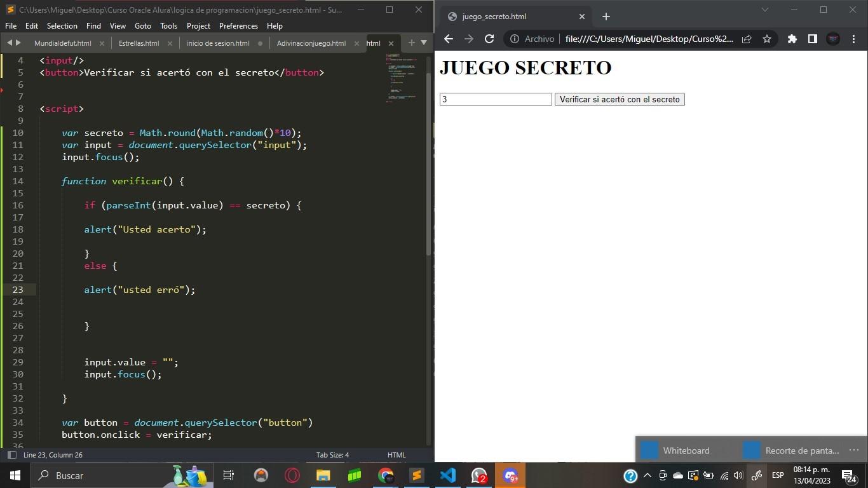Click the unsaved dot on inicio de sesion.html tab
The height and width of the screenshot is (488, 868).
pos(260,43)
